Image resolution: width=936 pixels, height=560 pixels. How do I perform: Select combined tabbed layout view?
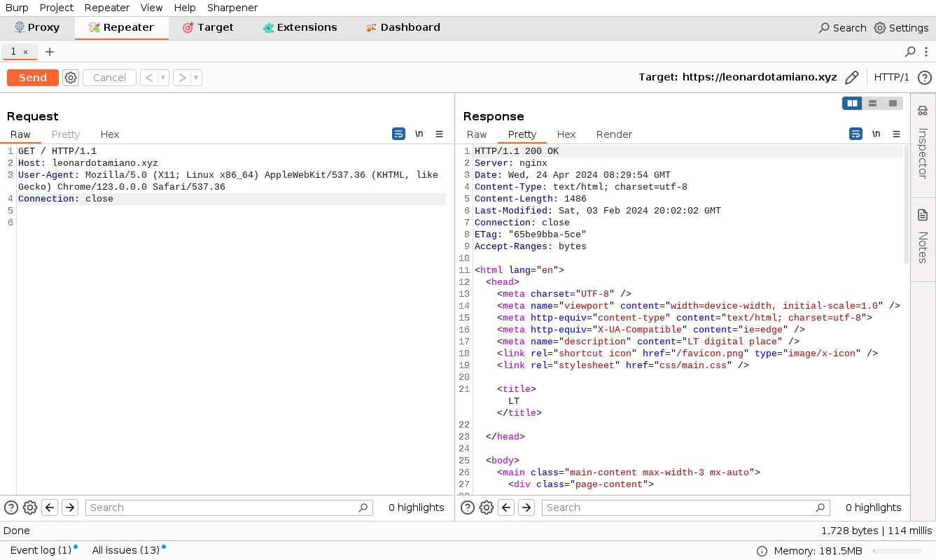(x=893, y=104)
